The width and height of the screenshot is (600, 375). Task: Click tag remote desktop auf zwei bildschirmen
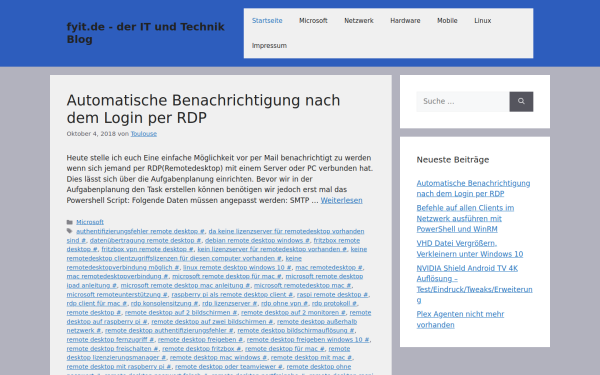[x=212, y=322]
